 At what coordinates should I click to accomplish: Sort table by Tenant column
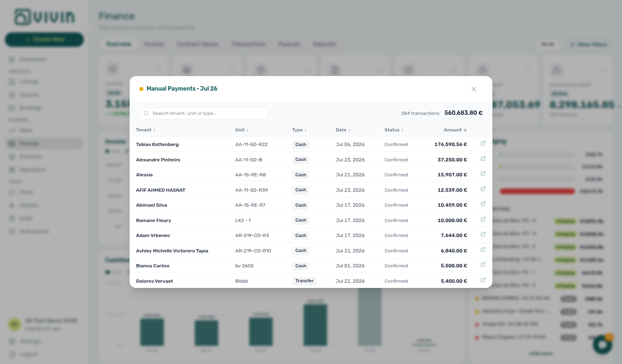click(145, 130)
